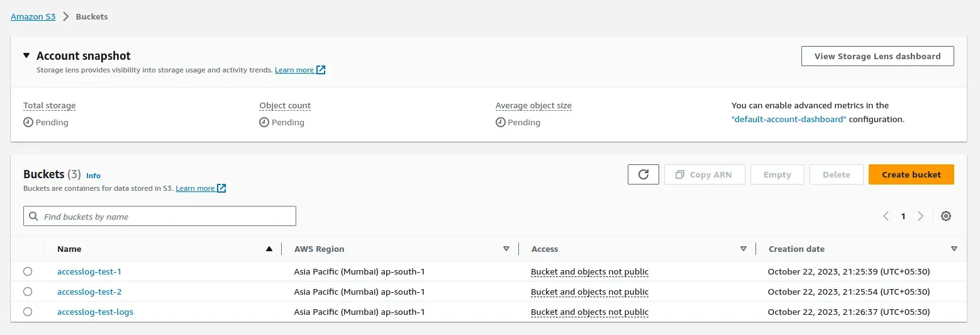Open the default-account-dashboard link

tap(789, 119)
